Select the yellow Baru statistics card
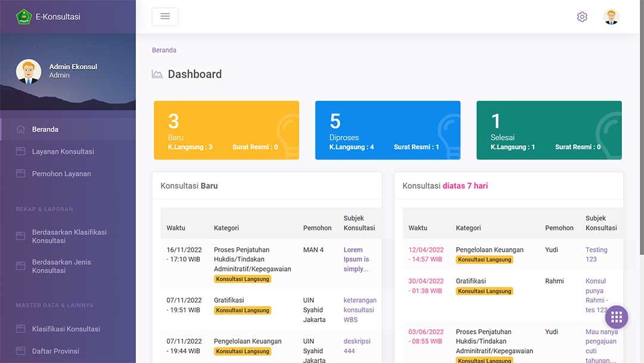The height and width of the screenshot is (363, 644). coord(226,130)
